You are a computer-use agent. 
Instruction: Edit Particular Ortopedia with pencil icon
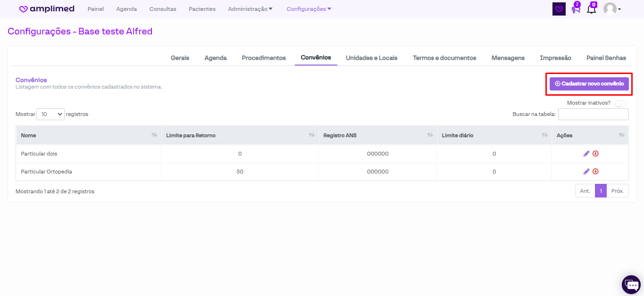[x=586, y=172]
